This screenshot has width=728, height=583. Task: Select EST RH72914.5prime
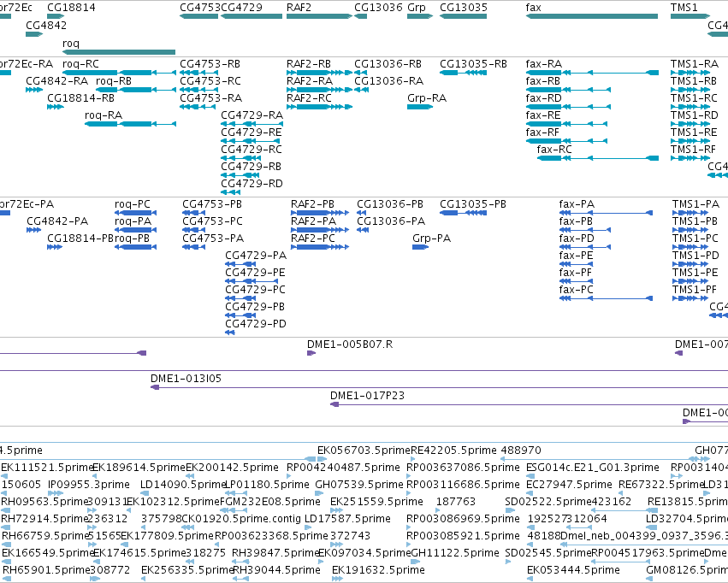pyautogui.click(x=5, y=527)
